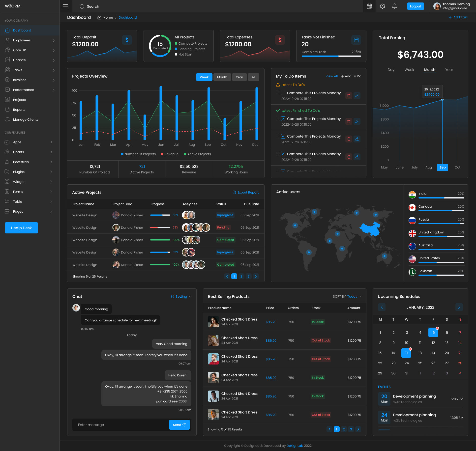The image size is (476, 451).
Task: Delete the first to-do via trash icon
Action: tap(349, 96)
